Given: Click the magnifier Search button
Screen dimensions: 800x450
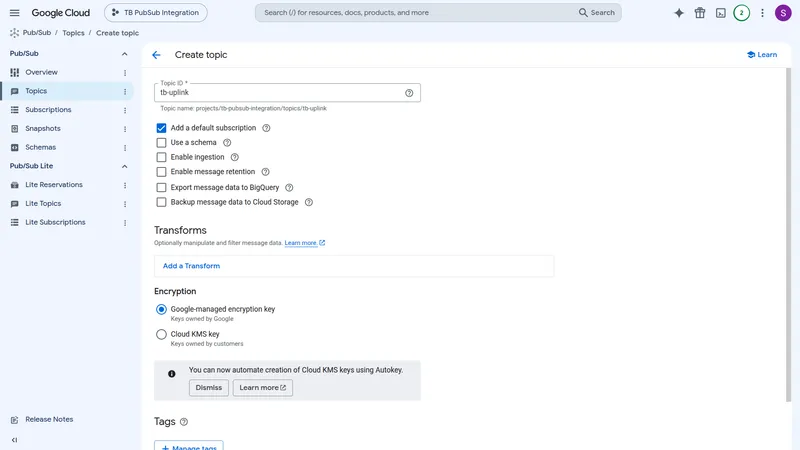Looking at the screenshot, I should pos(596,13).
